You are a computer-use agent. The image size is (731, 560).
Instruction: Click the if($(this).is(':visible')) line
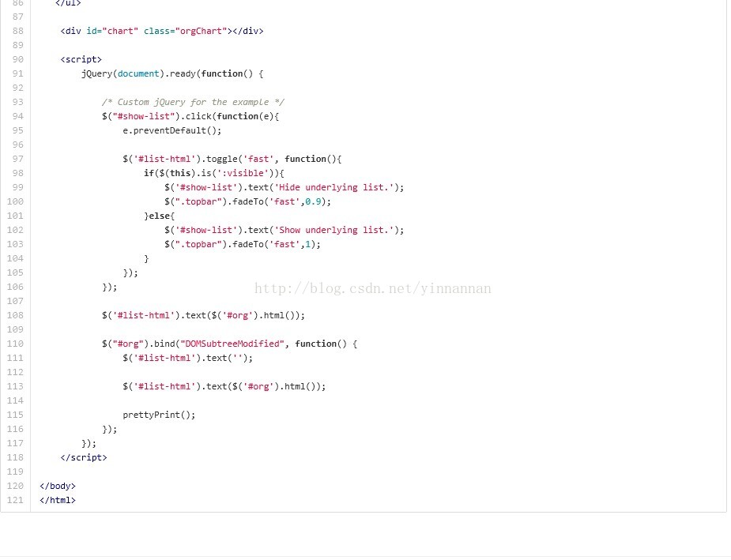[214, 173]
